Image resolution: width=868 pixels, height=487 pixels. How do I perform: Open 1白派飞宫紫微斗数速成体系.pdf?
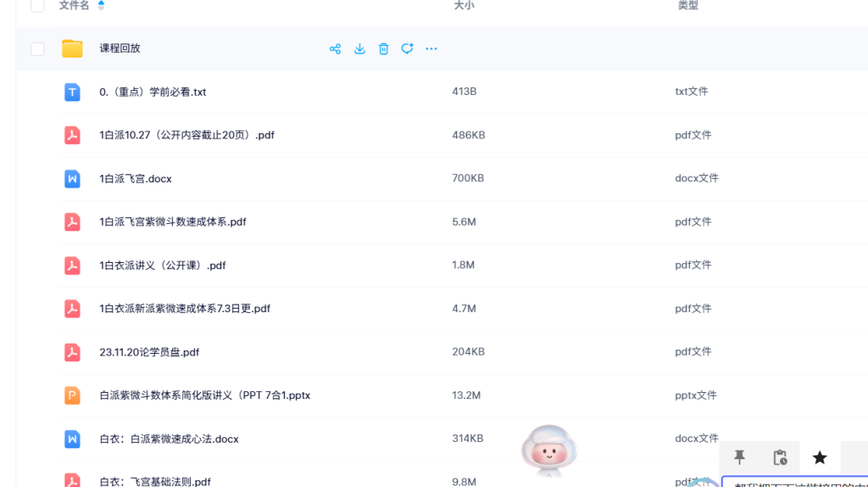click(173, 222)
